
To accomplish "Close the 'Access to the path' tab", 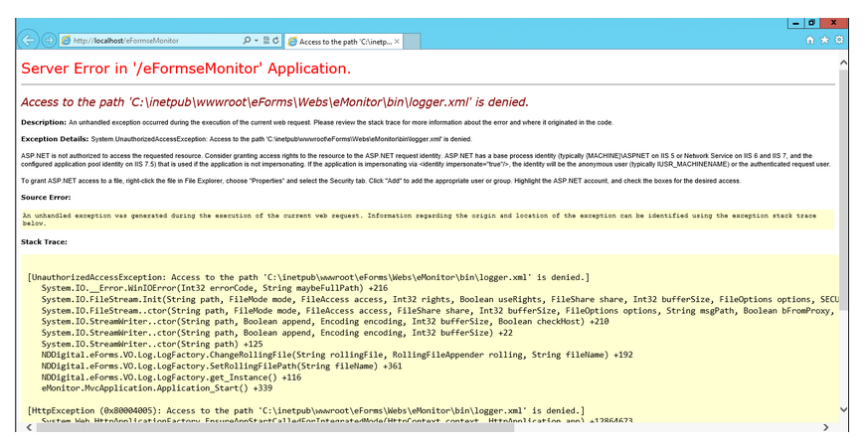I will tap(397, 42).
